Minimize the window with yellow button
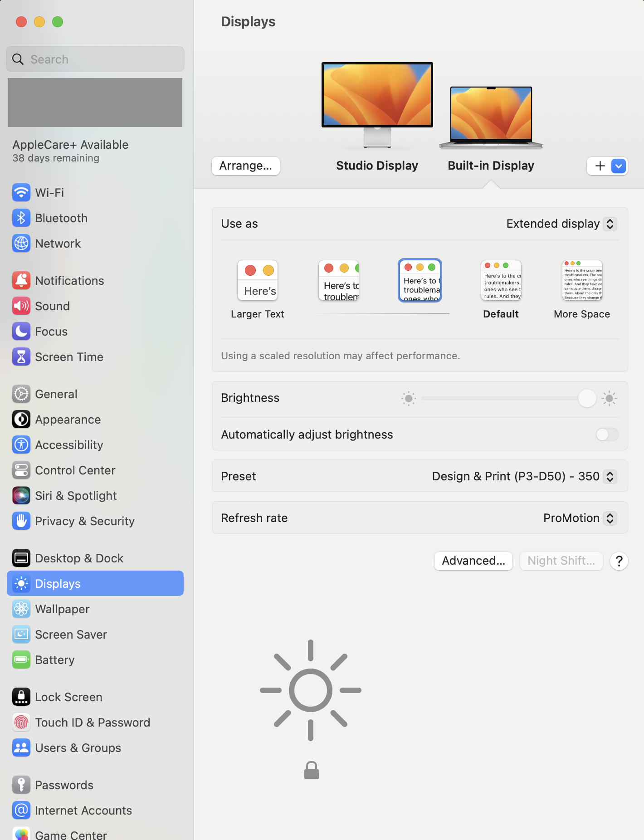 tap(39, 22)
